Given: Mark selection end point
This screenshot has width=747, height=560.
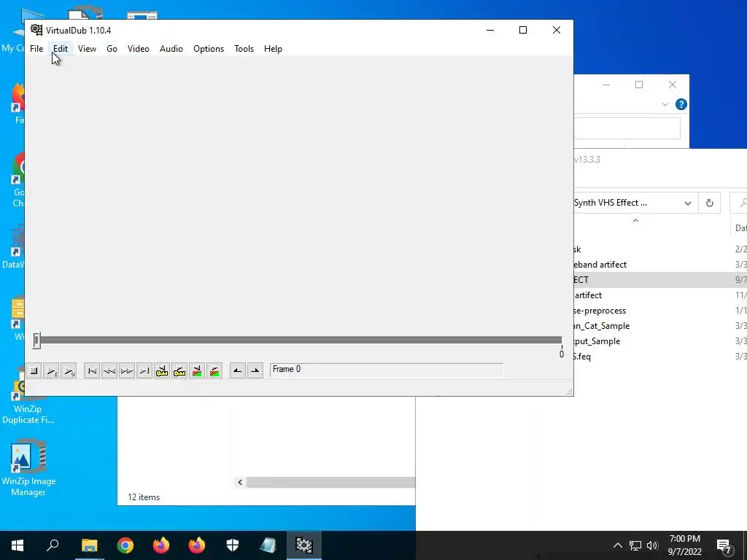Looking at the screenshot, I should 255,371.
